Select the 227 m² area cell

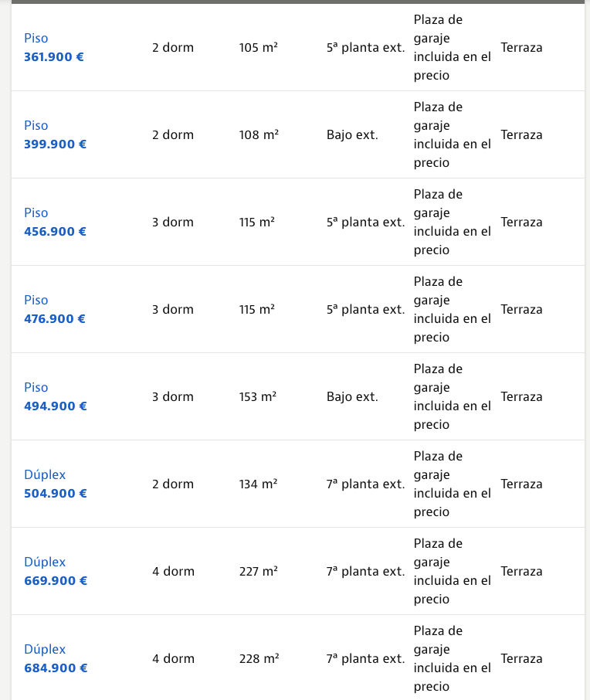tap(259, 572)
